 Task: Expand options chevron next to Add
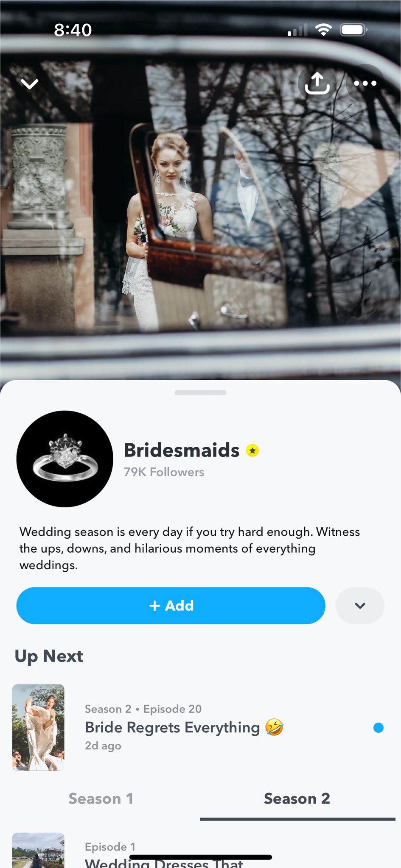360,605
